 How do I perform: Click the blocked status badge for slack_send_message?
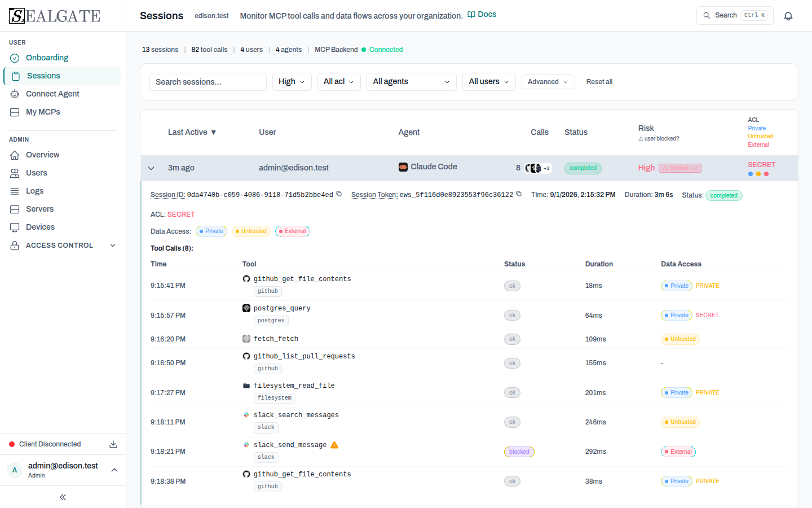pos(519,452)
